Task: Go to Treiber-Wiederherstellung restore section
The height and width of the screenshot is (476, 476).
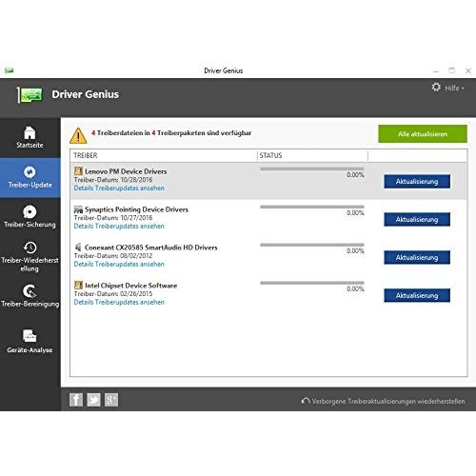Action: pos(30,256)
